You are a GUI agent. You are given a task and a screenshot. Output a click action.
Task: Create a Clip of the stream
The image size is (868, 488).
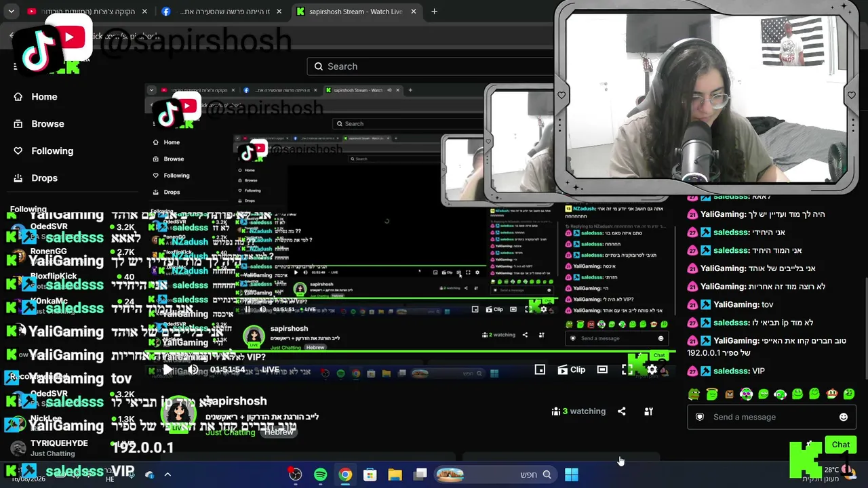point(571,369)
